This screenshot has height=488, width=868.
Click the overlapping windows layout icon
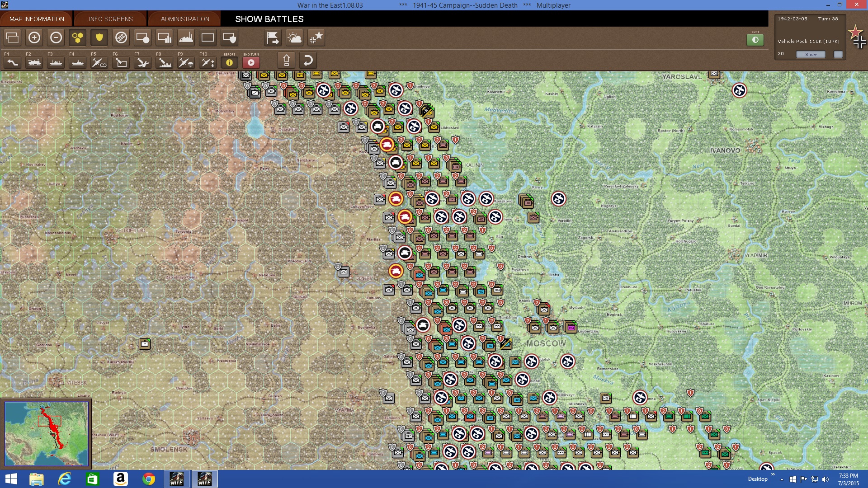point(13,38)
